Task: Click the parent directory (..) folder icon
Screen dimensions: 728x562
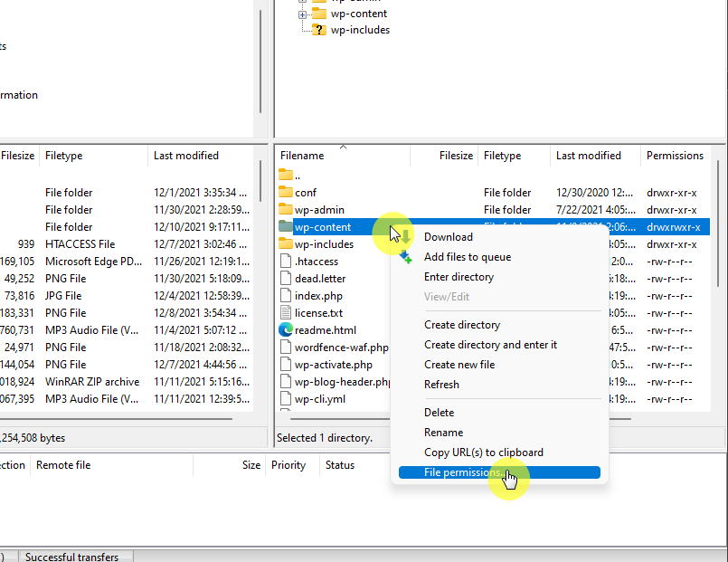Action: pyautogui.click(x=286, y=175)
